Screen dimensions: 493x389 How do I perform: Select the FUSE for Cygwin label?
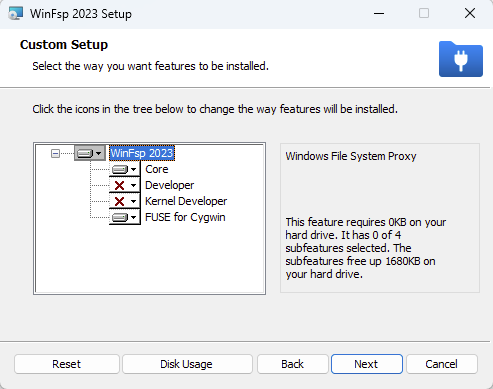click(185, 217)
